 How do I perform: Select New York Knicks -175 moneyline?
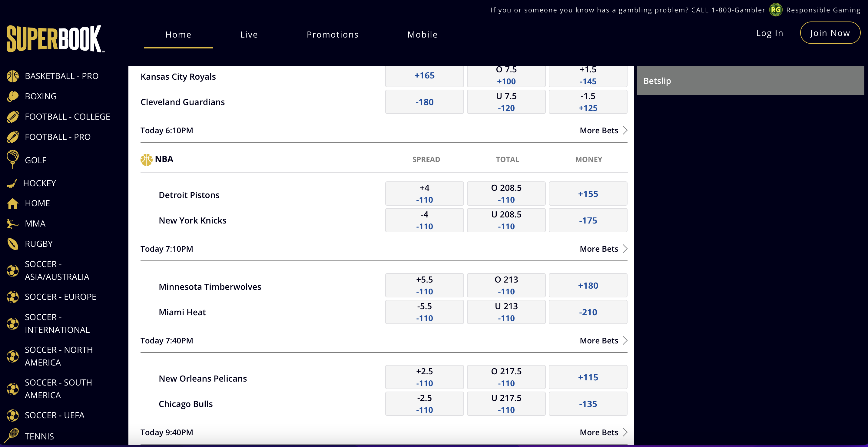[588, 220]
